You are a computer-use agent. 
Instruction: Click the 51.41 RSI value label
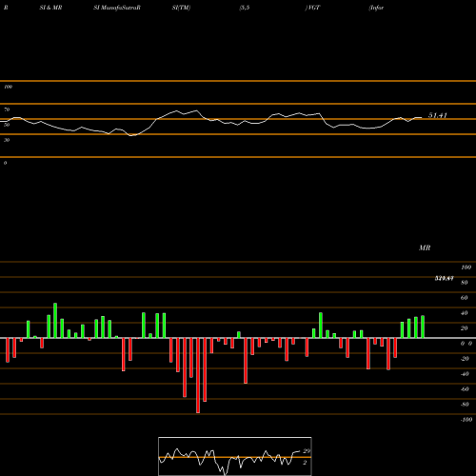[438, 115]
